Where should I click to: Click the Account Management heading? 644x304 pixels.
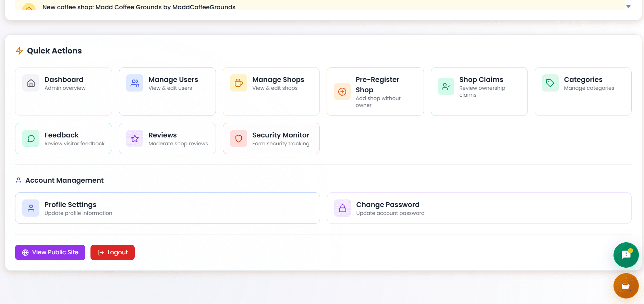64,180
